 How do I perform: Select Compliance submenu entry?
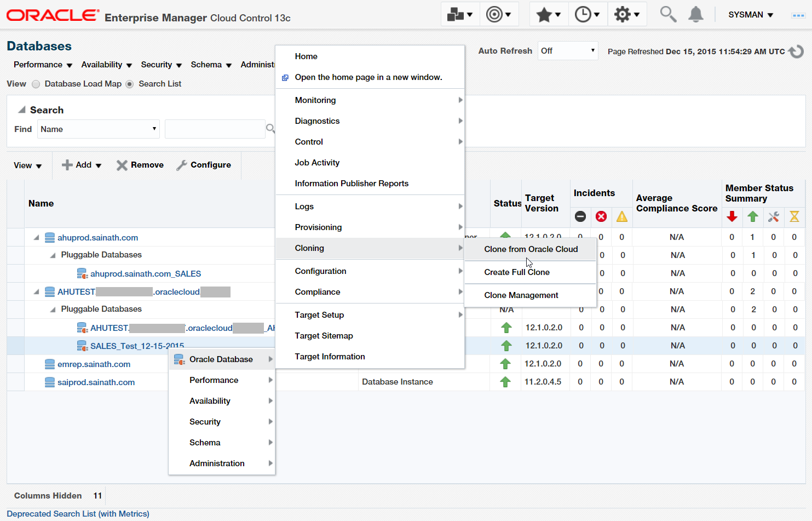coord(370,292)
